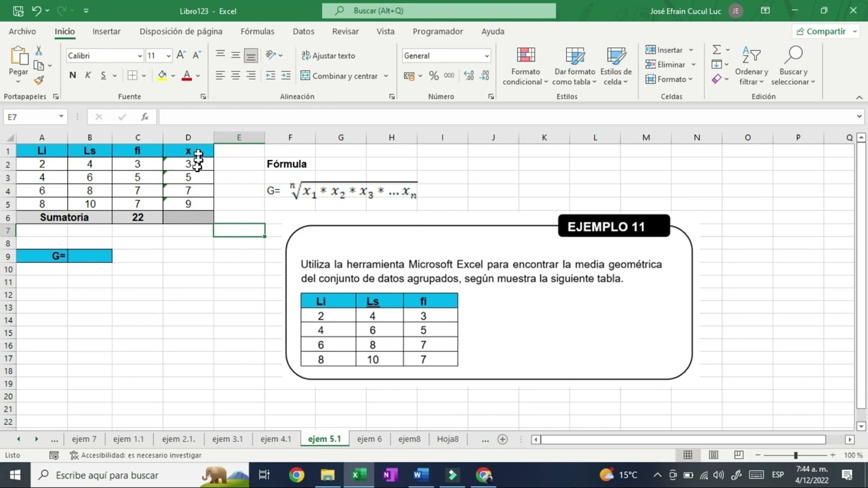868x488 pixels.
Task: Click Dar formato como tabla button
Action: (x=574, y=66)
